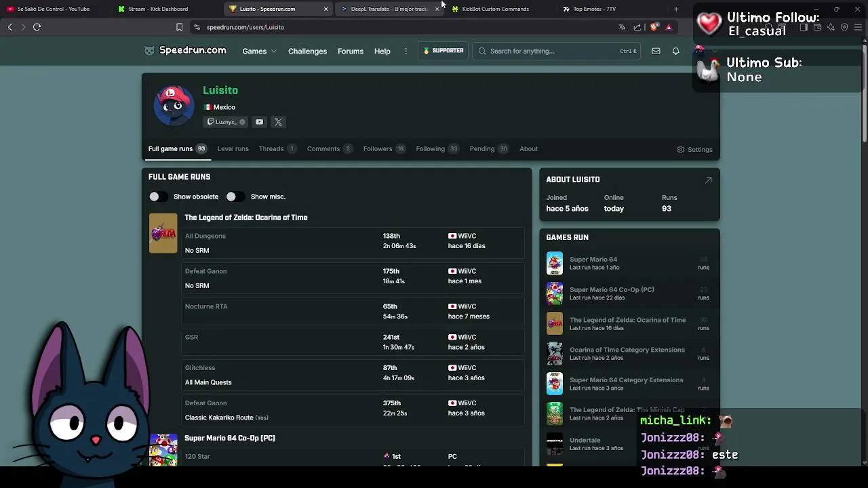The image size is (868, 488).
Task: Click the Brave Rewards triangle icon
Action: click(669, 27)
